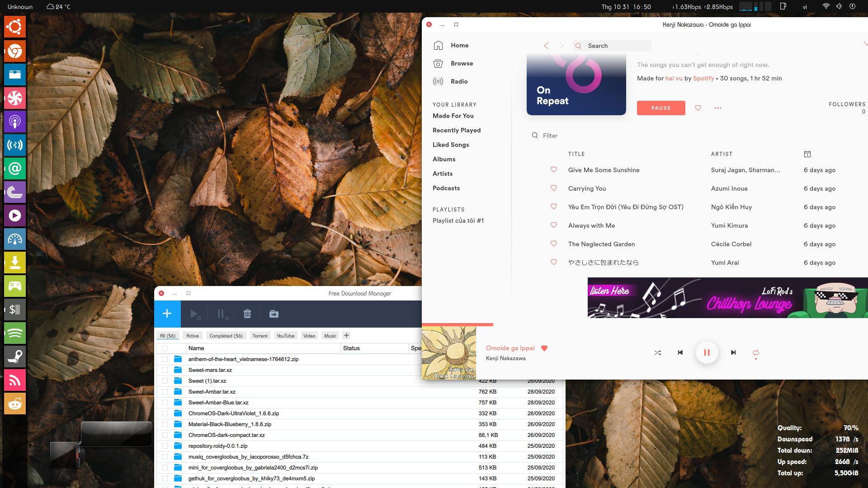Open the email client dock icon
The width and height of the screenshot is (868, 488).
point(15,169)
